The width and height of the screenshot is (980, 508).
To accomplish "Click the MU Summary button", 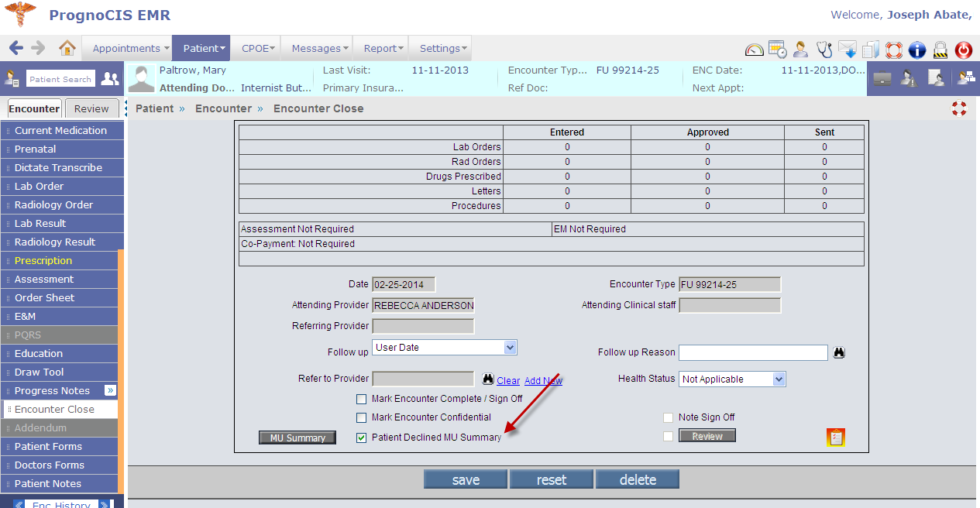I will [x=297, y=438].
